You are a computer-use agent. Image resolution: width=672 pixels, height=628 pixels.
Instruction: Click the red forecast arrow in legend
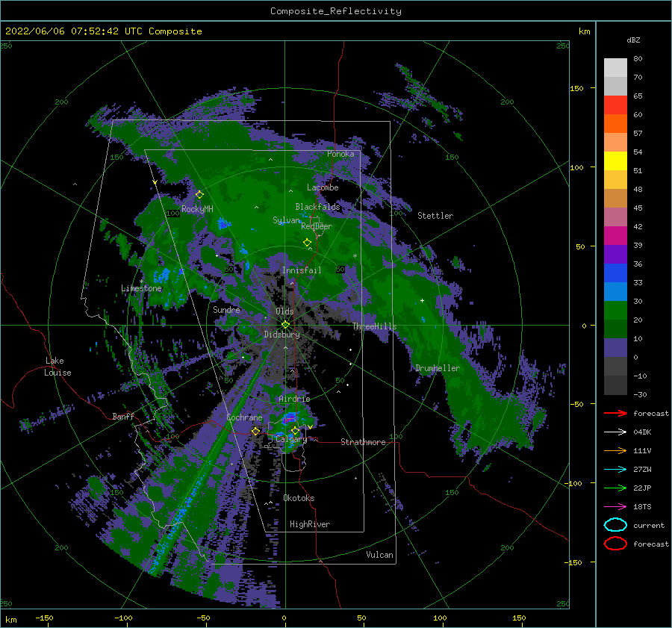click(x=615, y=413)
